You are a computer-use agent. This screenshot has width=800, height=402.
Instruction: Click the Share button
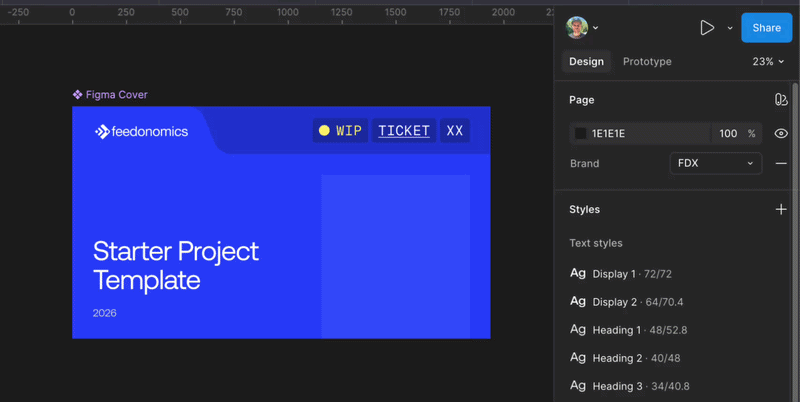click(x=766, y=28)
